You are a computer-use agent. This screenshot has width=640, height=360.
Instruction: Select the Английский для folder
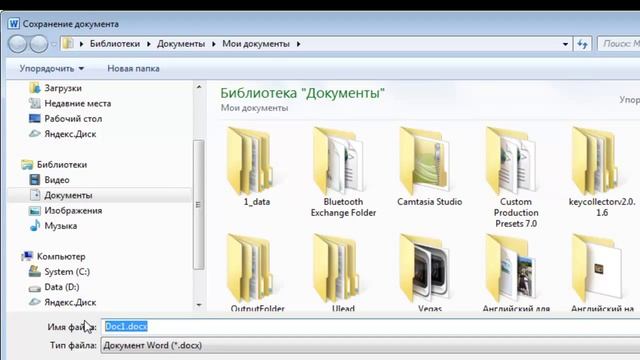point(516,272)
